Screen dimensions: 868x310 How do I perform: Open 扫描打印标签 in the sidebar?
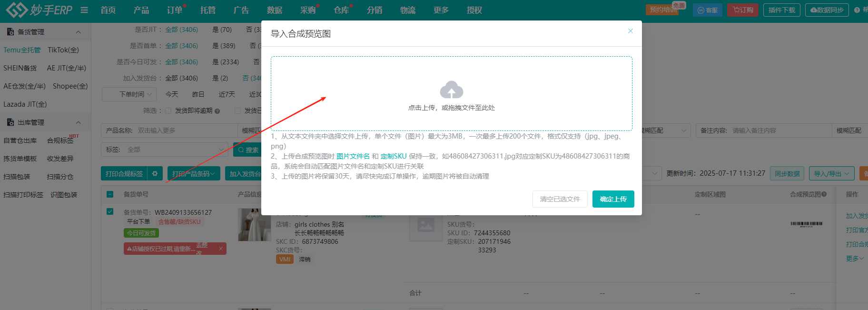pos(23,195)
